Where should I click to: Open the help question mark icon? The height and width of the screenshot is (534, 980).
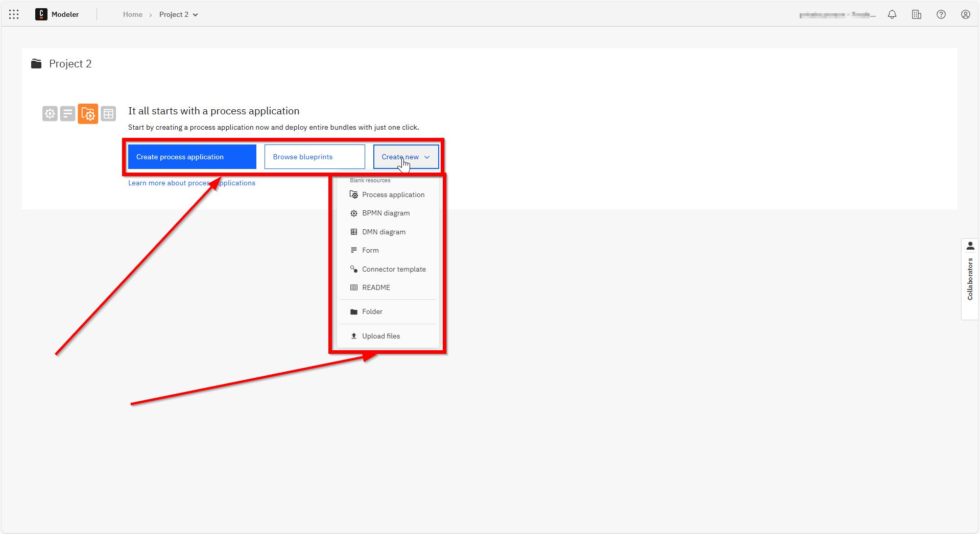click(941, 14)
